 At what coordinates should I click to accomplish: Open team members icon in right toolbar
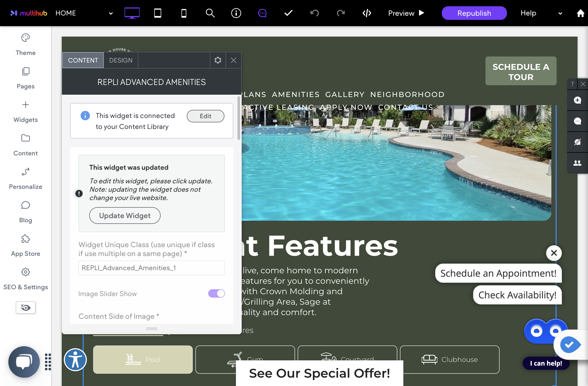(x=578, y=163)
